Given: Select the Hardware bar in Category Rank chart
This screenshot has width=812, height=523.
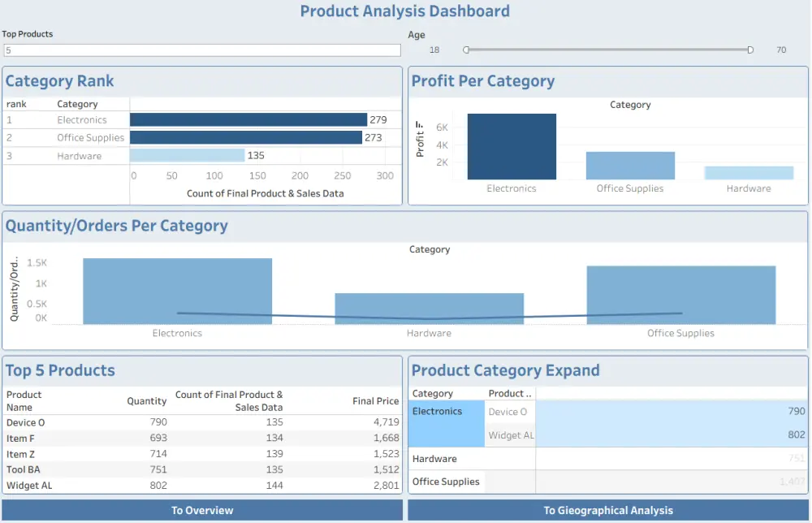Looking at the screenshot, I should click(x=187, y=154).
